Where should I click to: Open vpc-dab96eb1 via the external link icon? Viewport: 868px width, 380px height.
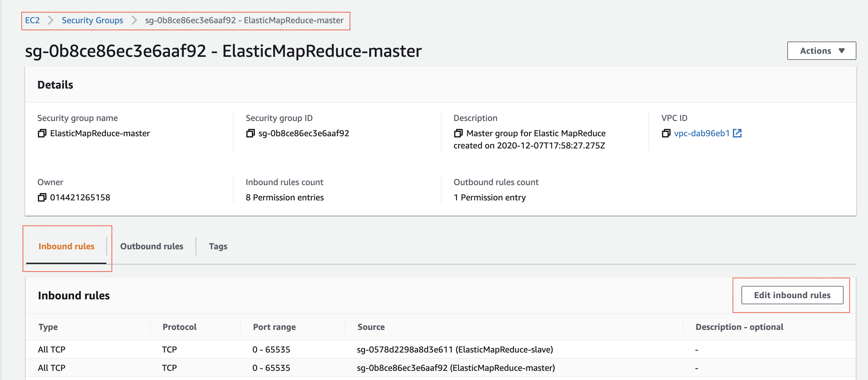pos(738,133)
